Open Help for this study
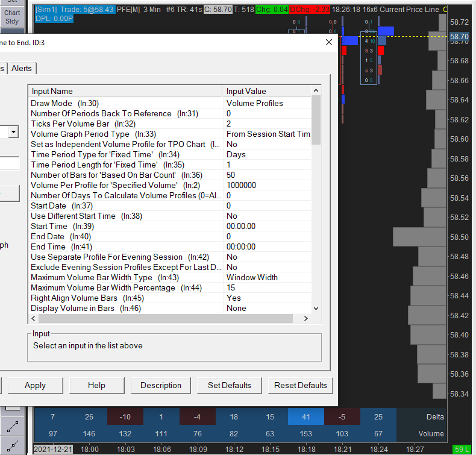Image resolution: width=476 pixels, height=455 pixels. click(x=96, y=386)
